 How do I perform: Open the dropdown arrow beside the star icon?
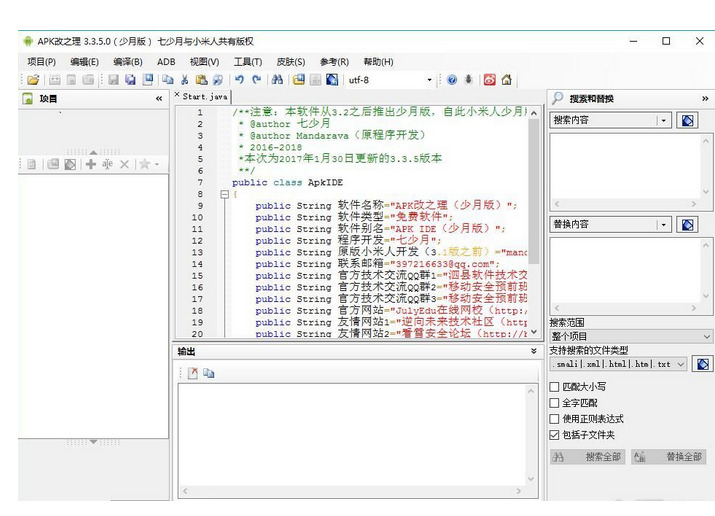point(156,164)
